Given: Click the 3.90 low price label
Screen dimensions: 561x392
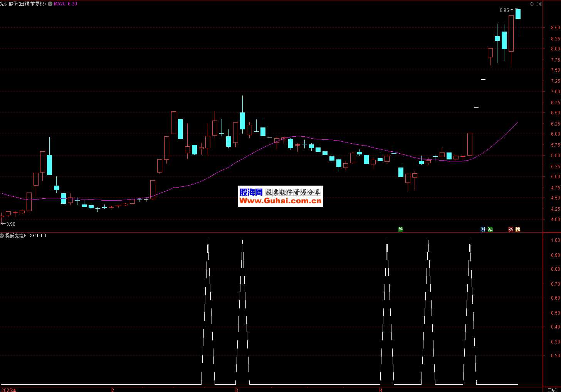Looking at the screenshot, I should pos(11,224).
